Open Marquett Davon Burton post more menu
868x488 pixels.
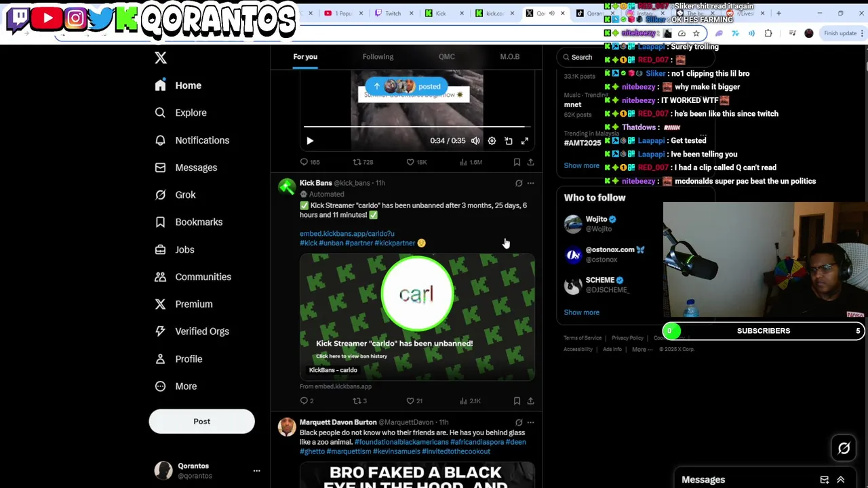[x=530, y=422]
